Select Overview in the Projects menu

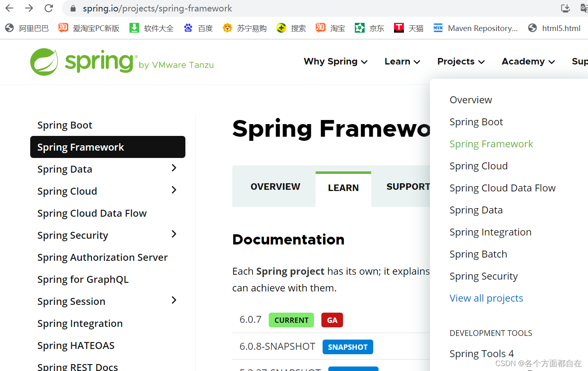[471, 100]
